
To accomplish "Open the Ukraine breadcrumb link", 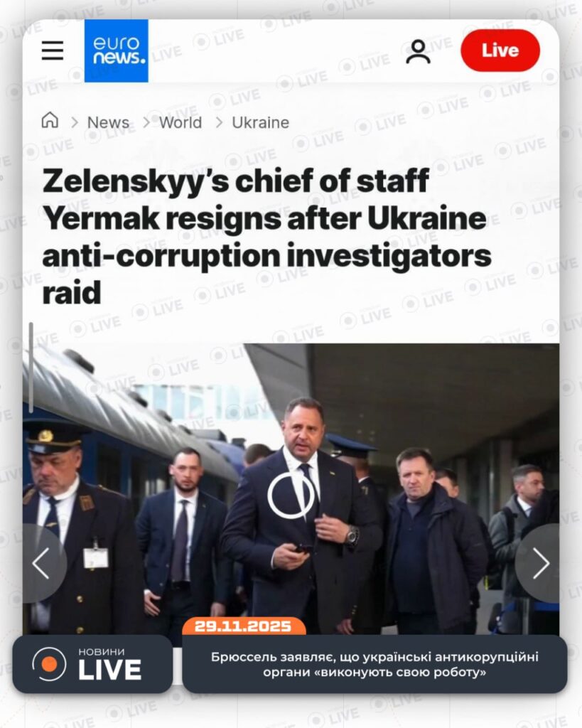I will 260,122.
